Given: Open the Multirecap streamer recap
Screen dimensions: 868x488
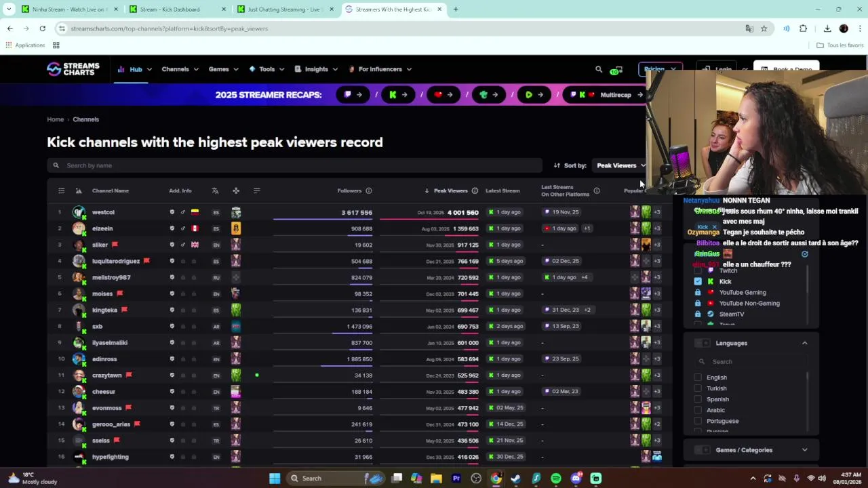Looking at the screenshot, I should pyautogui.click(x=607, y=95).
